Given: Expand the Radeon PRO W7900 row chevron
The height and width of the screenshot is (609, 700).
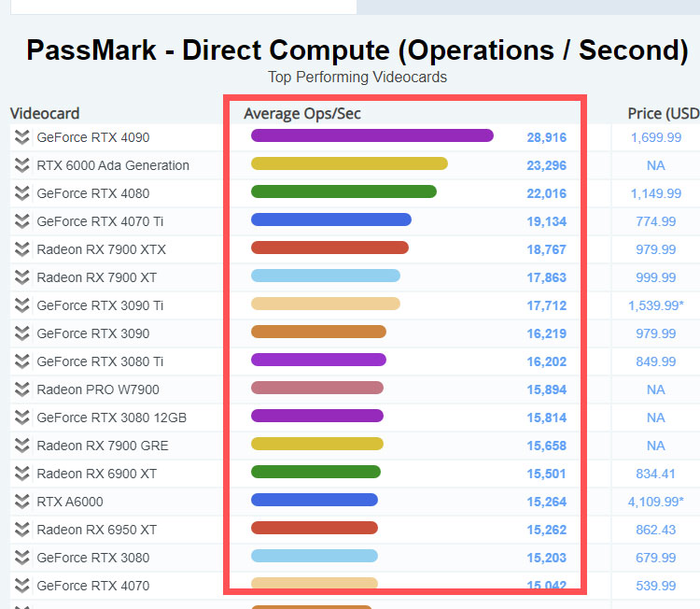Looking at the screenshot, I should (22, 389).
